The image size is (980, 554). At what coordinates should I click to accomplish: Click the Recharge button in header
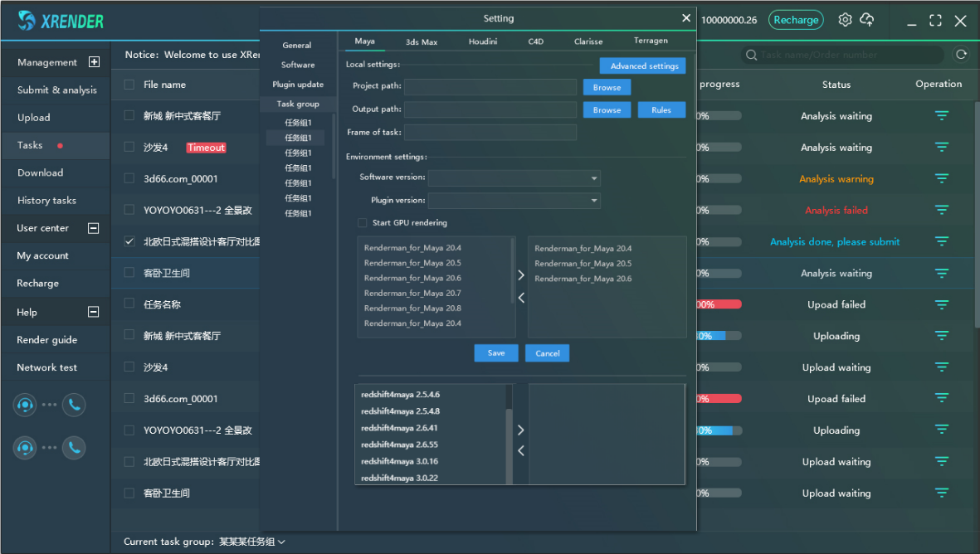click(795, 20)
